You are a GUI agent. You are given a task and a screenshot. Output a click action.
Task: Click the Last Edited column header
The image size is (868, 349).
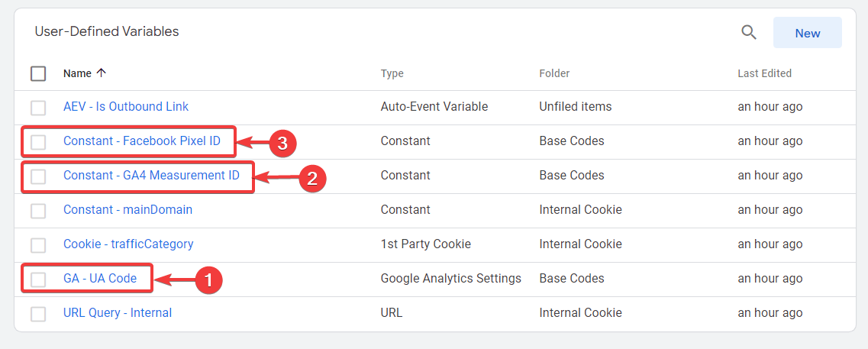[x=764, y=73]
